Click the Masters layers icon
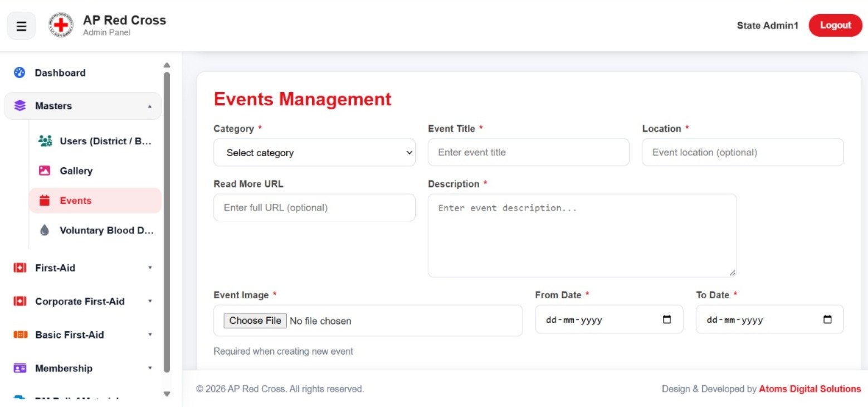This screenshot has height=407, width=868. 20,105
